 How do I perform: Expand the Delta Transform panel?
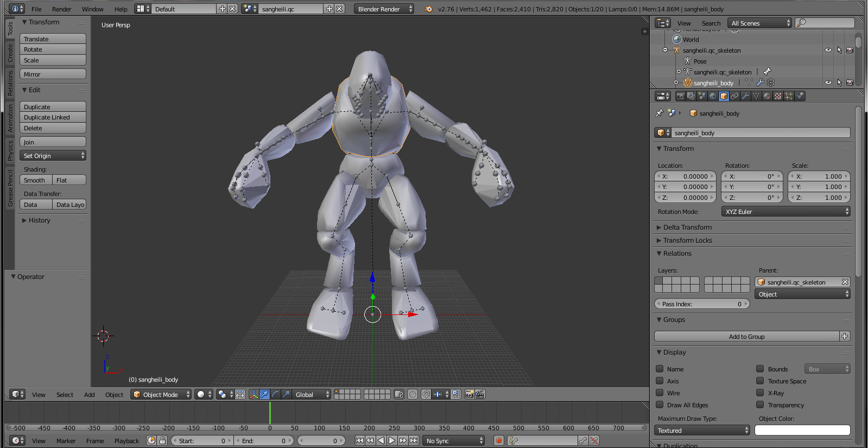687,227
